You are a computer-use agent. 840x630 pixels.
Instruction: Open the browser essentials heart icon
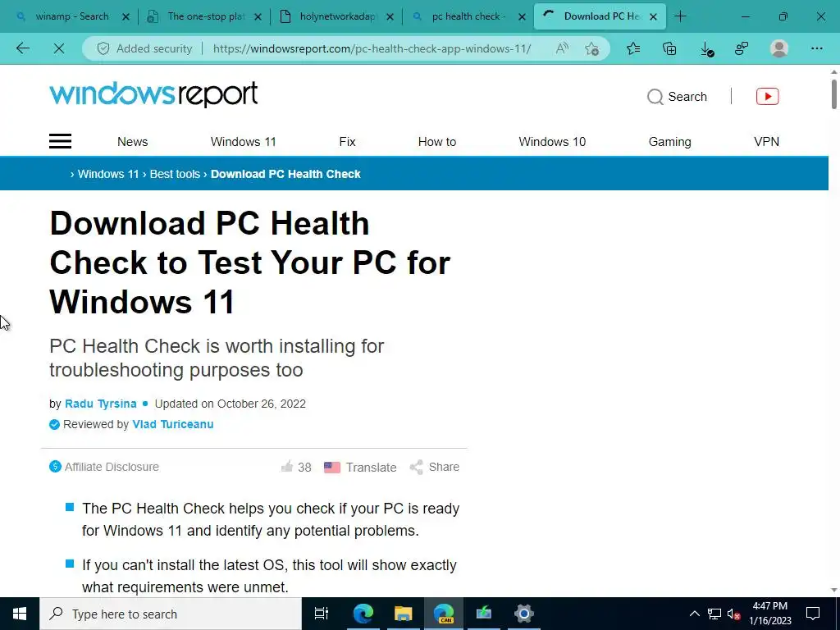click(x=742, y=48)
